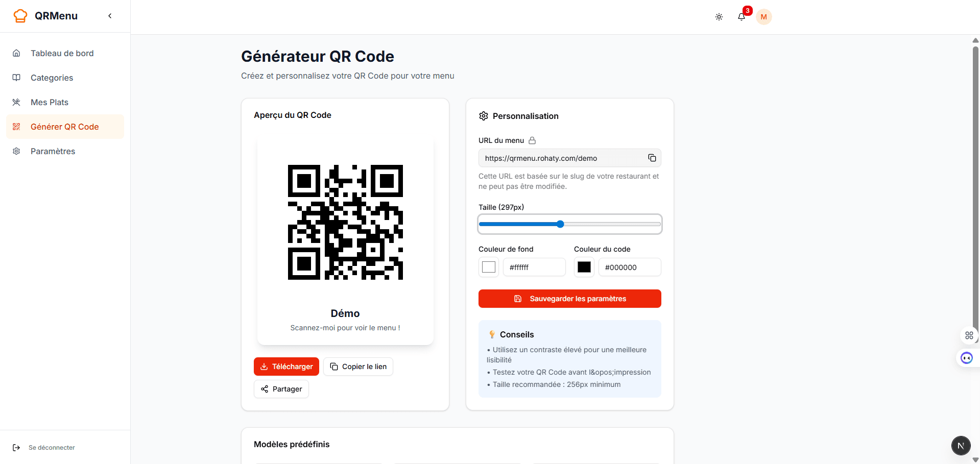Viewport: 980px width, 464px height.
Task: Open the notifications bell with 3 alerts
Action: pyautogui.click(x=742, y=16)
